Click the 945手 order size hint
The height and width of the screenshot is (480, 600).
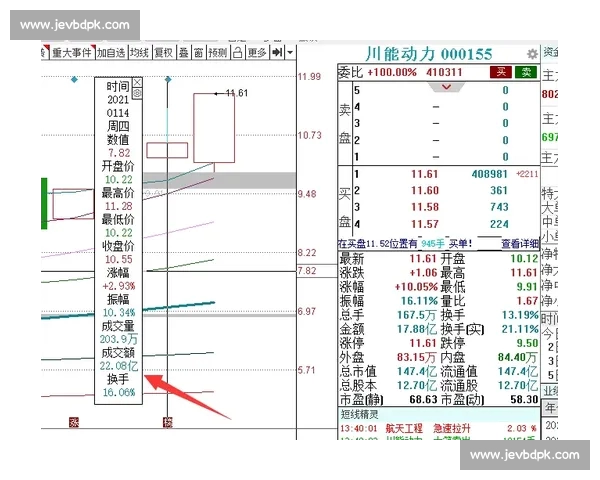point(433,243)
